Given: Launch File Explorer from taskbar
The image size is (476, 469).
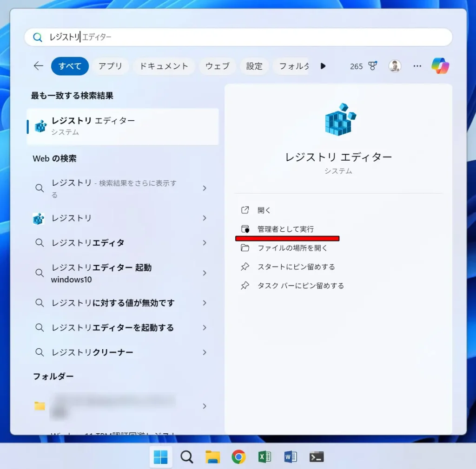Looking at the screenshot, I should coord(213,457).
